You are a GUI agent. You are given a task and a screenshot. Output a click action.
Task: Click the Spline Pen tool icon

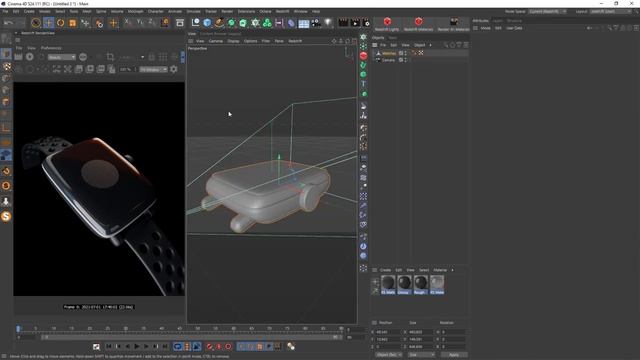219,23
